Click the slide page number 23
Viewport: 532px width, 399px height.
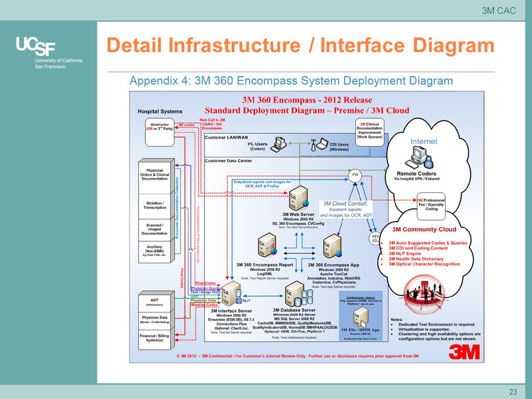[513, 392]
